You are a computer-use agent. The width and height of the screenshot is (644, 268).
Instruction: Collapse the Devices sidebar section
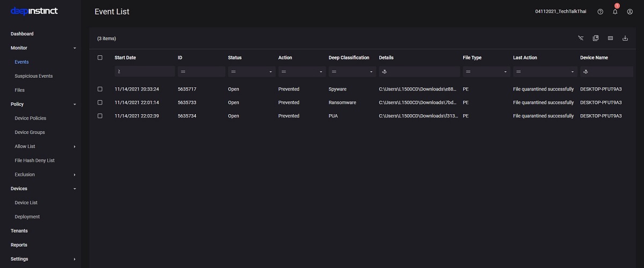pos(75,189)
